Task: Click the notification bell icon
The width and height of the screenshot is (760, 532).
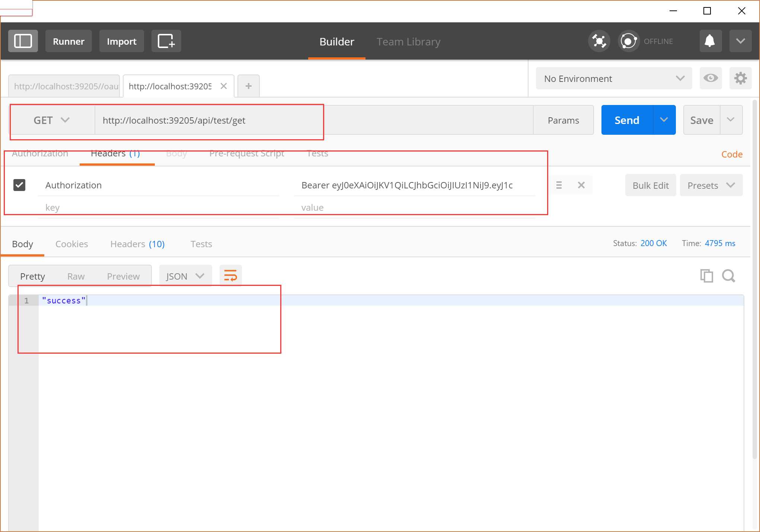Action: point(710,41)
